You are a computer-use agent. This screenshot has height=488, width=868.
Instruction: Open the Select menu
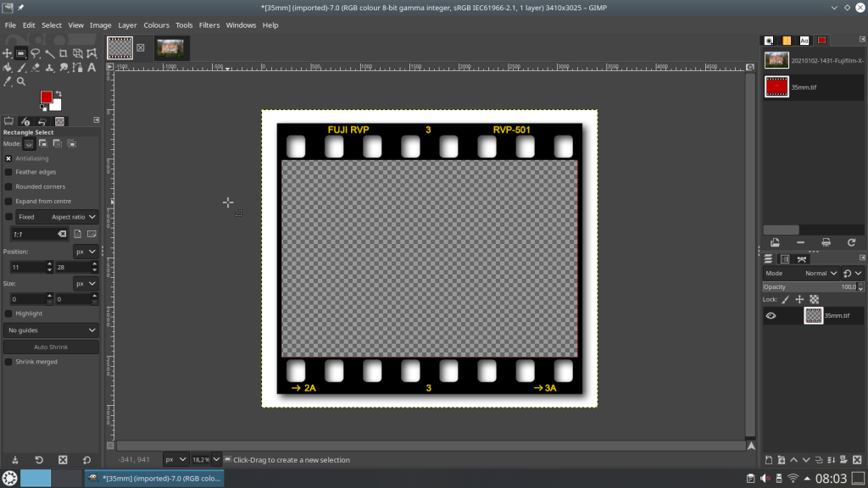tap(52, 25)
